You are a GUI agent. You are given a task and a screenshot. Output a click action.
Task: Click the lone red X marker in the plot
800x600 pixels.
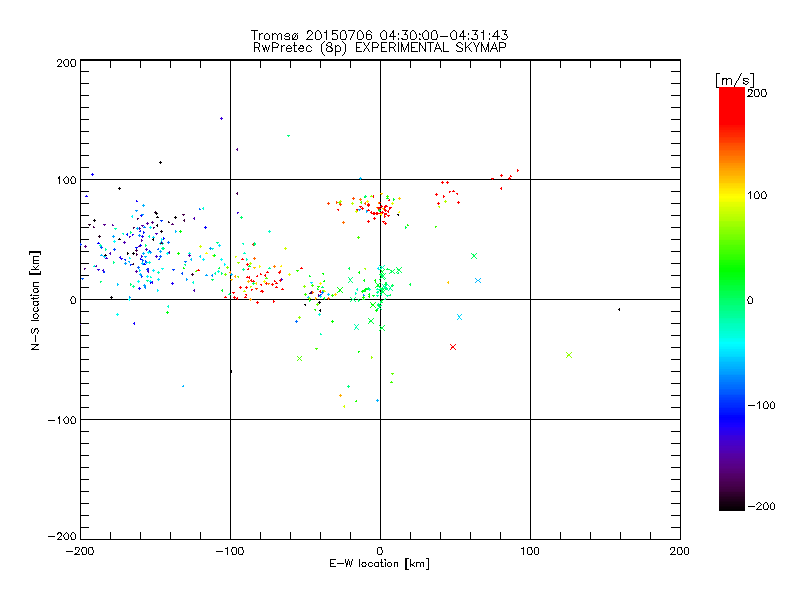pyautogui.click(x=453, y=347)
